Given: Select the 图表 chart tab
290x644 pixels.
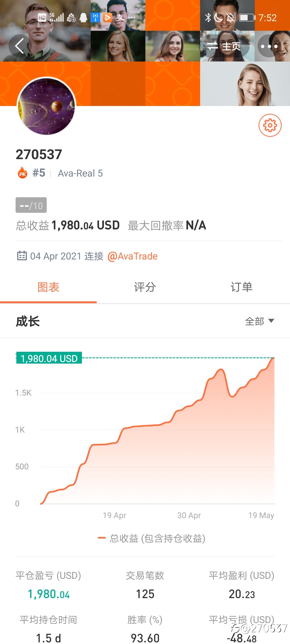Looking at the screenshot, I should 48,287.
